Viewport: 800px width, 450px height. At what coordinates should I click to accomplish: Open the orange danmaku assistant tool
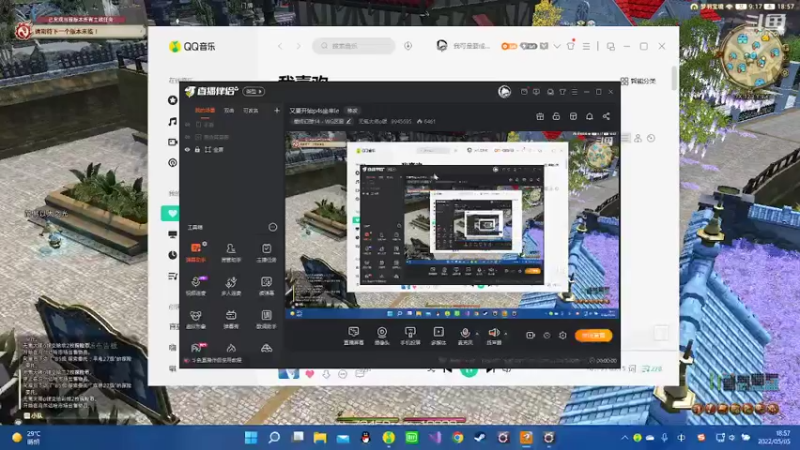click(x=196, y=253)
